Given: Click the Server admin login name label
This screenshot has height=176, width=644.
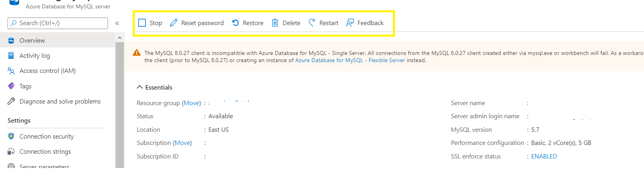Looking at the screenshot, I should click(485, 116).
